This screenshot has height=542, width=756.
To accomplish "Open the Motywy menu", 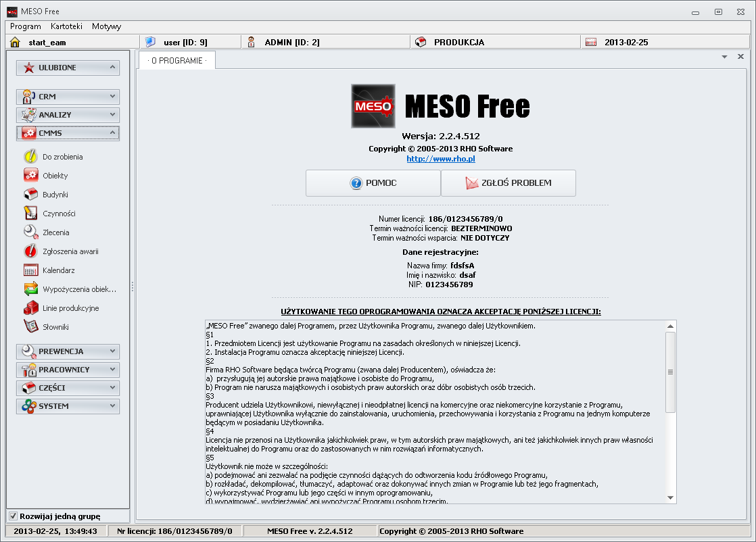I will click(107, 26).
